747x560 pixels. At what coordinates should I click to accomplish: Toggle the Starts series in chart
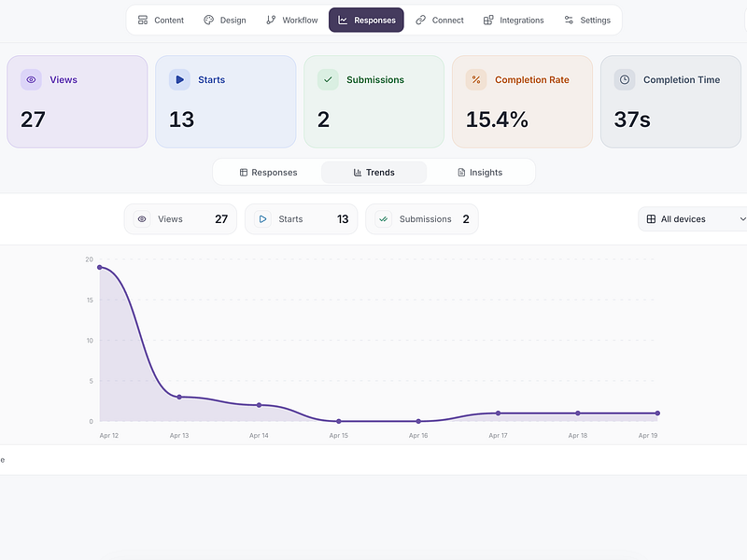click(x=301, y=219)
